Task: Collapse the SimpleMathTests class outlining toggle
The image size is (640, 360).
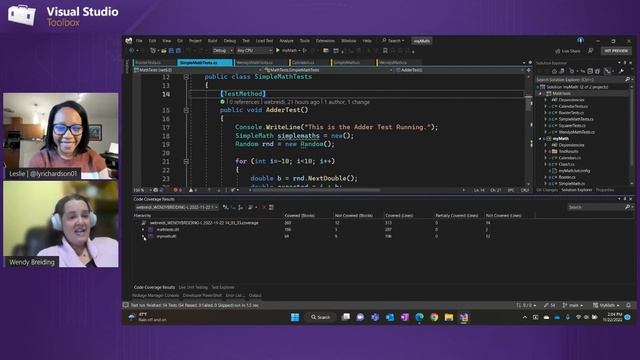Action: pos(186,77)
